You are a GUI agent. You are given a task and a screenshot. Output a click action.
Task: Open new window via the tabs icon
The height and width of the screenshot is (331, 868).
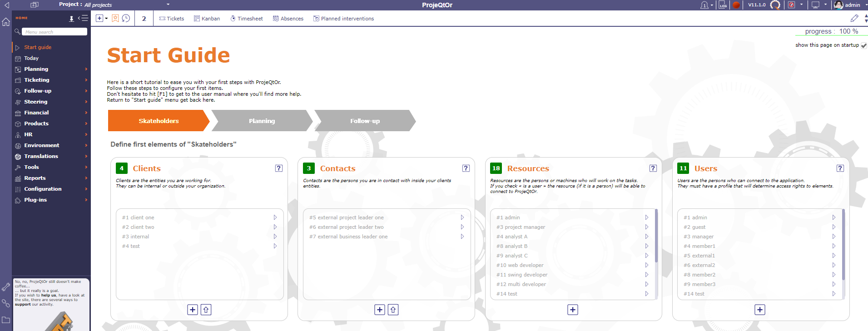(35, 5)
